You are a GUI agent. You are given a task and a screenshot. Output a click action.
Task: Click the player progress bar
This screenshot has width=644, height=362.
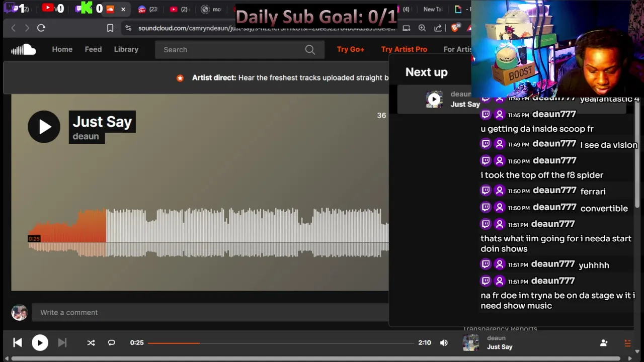coord(281,343)
